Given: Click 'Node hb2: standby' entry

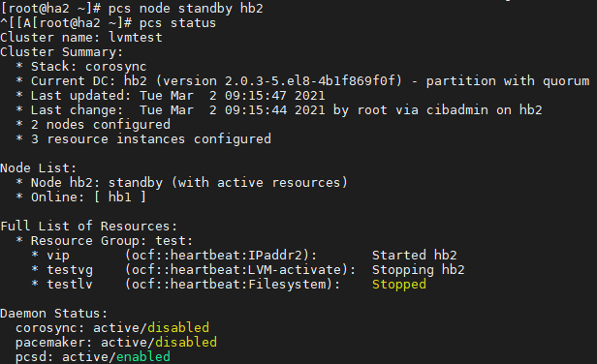Looking at the screenshot, I should click(x=97, y=183).
